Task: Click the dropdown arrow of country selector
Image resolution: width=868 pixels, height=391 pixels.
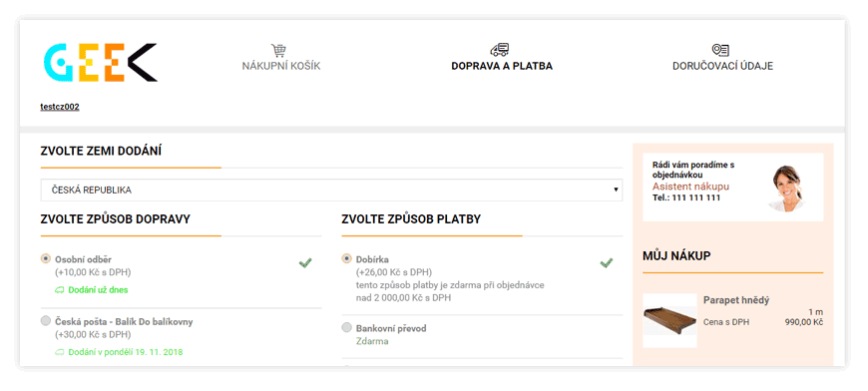Action: click(615, 190)
